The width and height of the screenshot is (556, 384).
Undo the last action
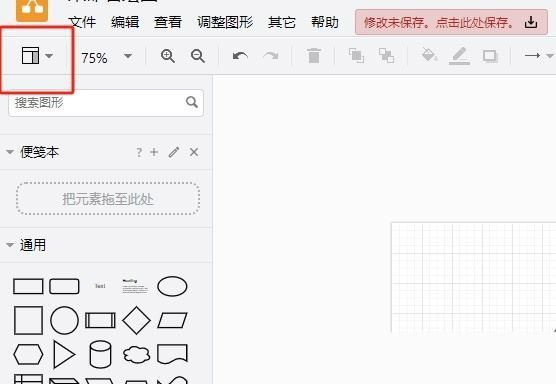point(240,56)
